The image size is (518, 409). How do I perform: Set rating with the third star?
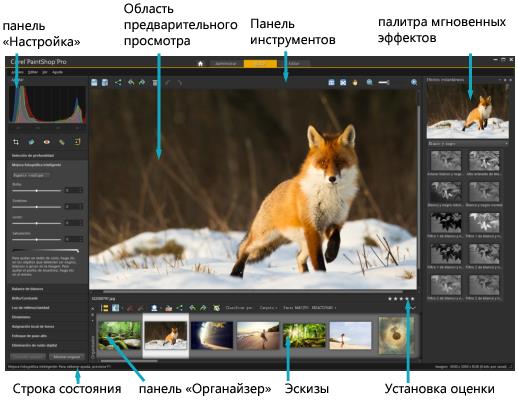point(401,299)
